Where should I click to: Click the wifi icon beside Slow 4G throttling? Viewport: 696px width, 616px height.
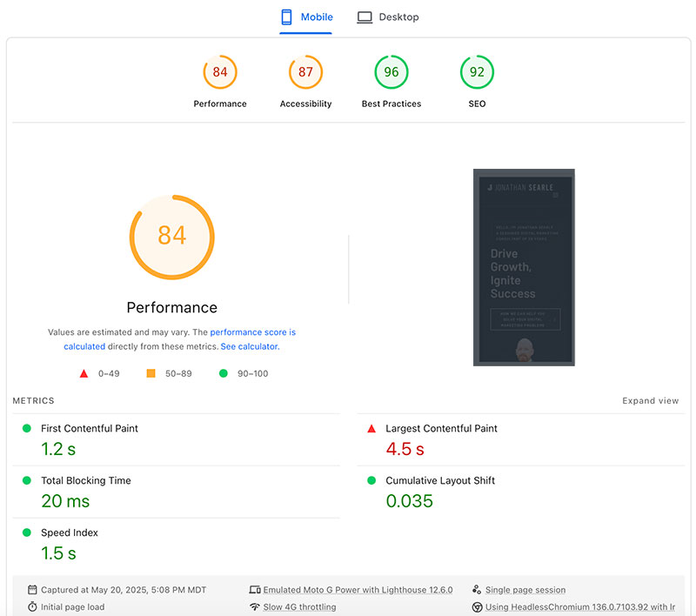click(255, 606)
